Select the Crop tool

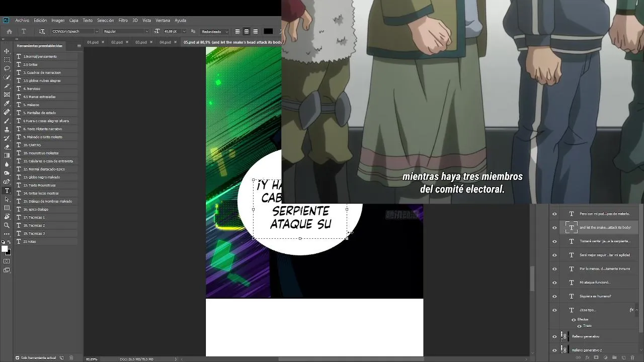tap(7, 85)
